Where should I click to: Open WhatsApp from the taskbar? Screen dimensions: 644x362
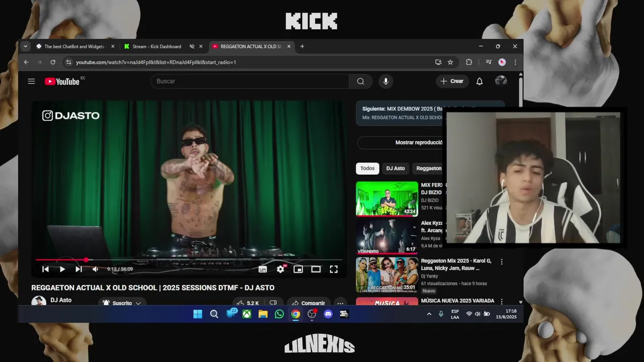coord(279,314)
